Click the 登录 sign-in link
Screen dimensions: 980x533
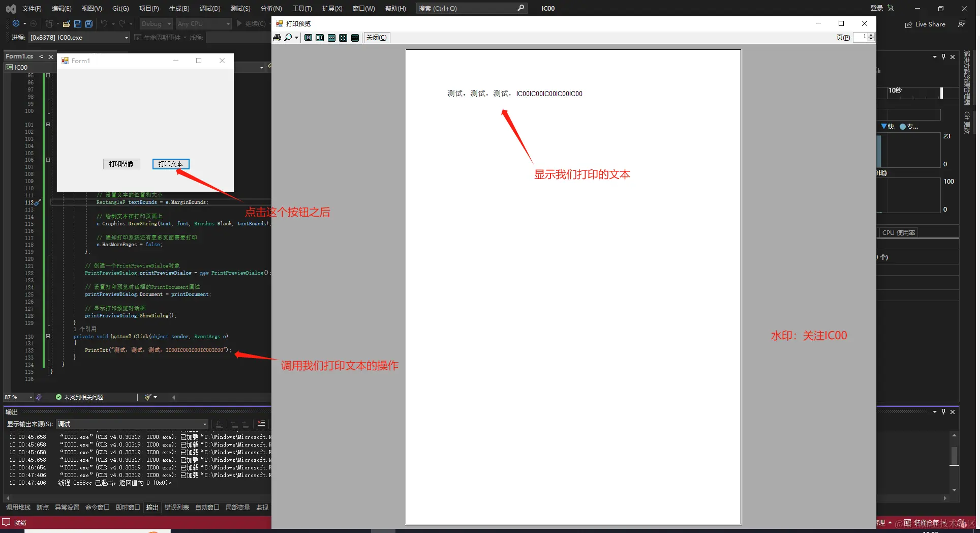[877, 8]
